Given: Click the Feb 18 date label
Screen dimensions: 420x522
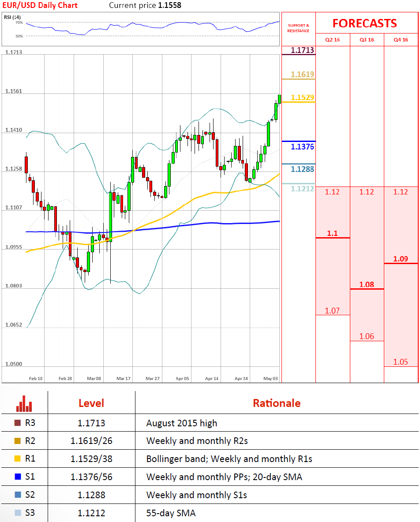Looking at the screenshot, I should point(36,379).
